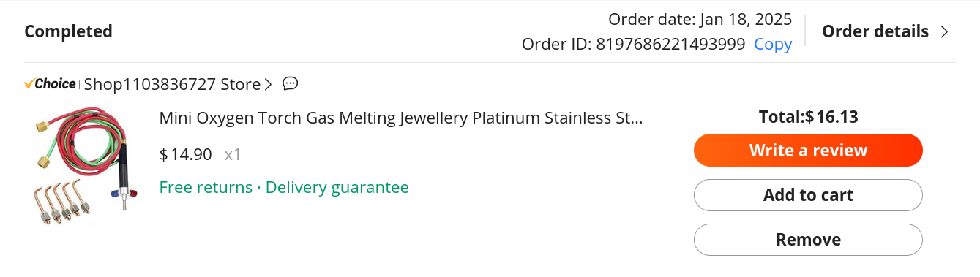Select the Delivery guarantee label
This screenshot has width=980, height=277.
coord(337,187)
